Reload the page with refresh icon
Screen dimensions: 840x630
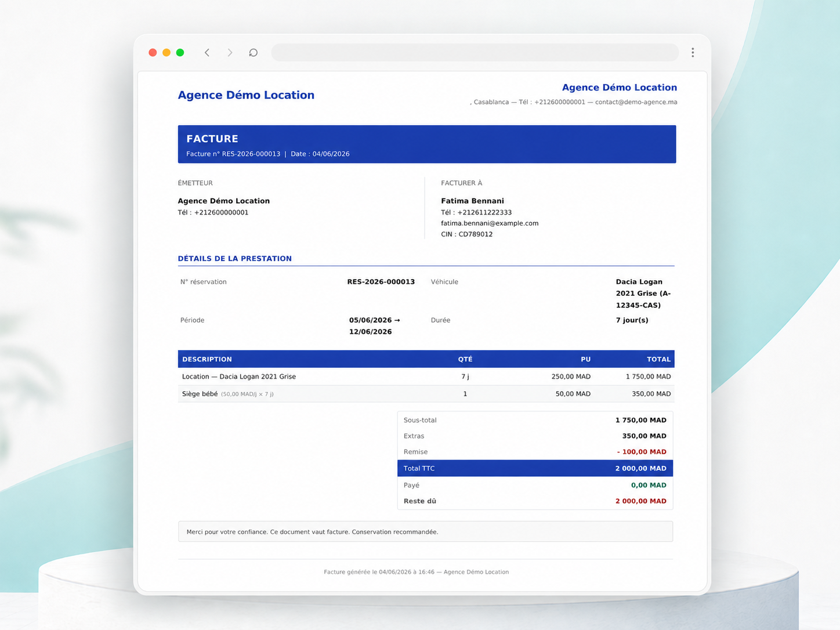[x=254, y=53]
